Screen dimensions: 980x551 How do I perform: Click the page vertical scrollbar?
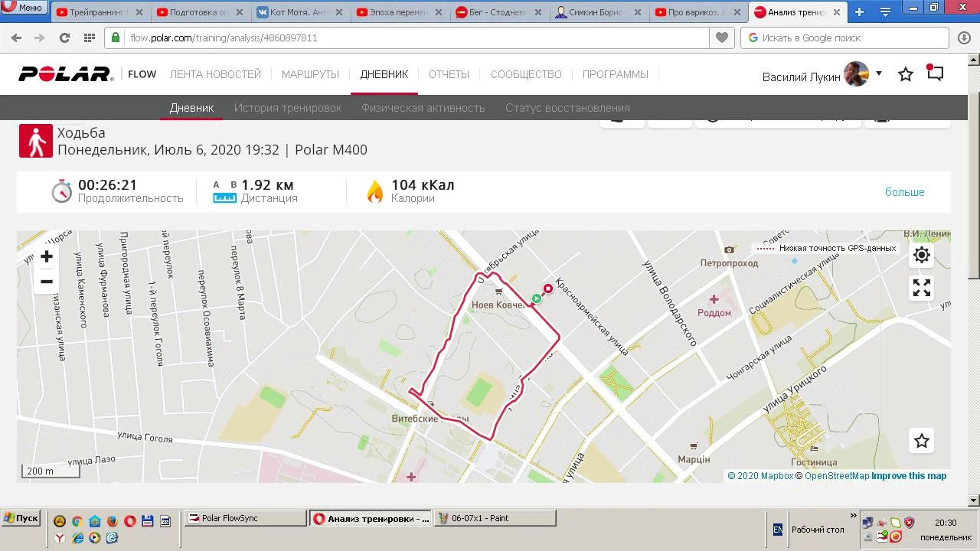tap(974, 279)
